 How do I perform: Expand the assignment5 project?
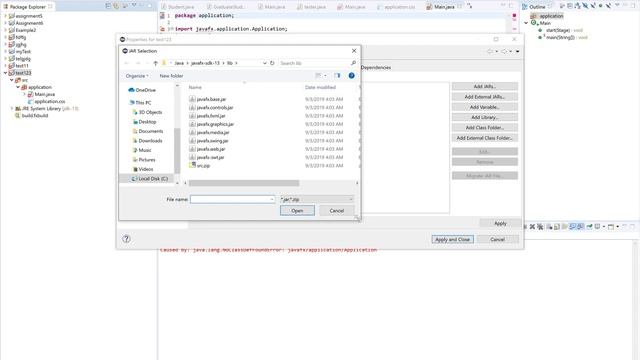click(x=5, y=16)
